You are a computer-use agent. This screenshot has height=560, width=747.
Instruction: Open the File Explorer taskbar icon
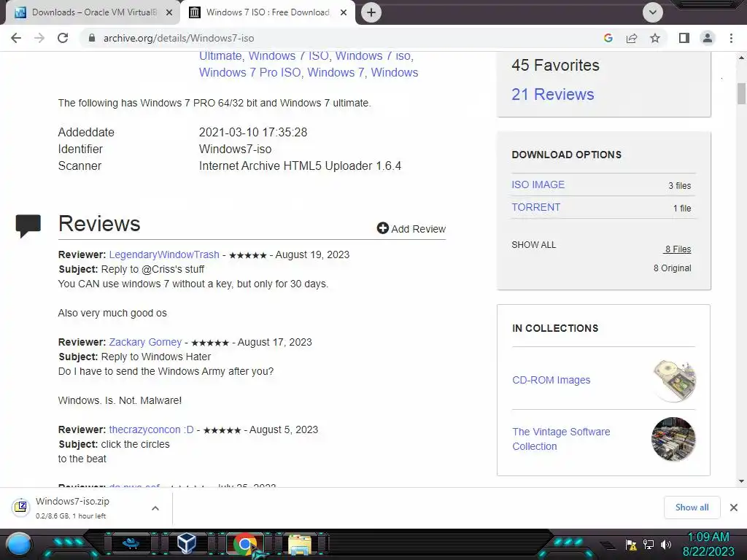300,545
